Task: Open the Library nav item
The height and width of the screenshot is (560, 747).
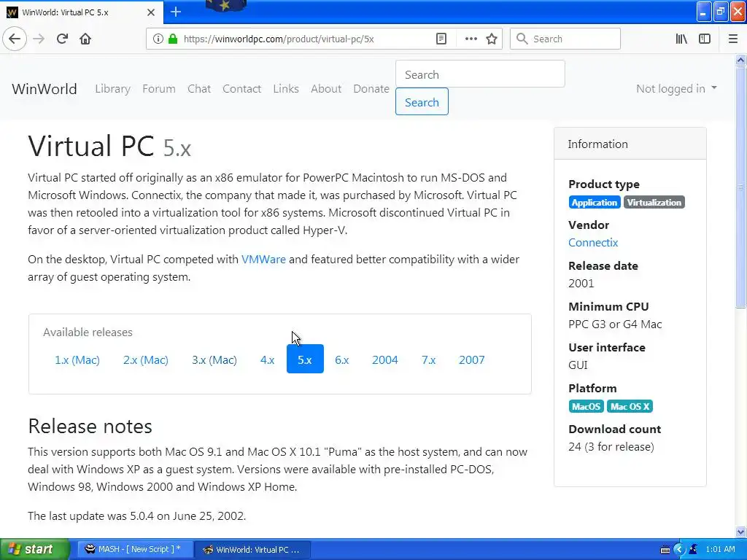Action: click(x=112, y=88)
